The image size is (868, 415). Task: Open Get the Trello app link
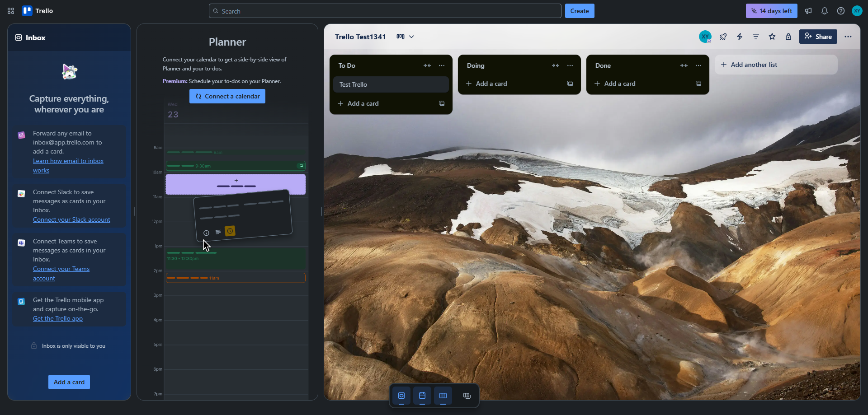click(x=58, y=318)
